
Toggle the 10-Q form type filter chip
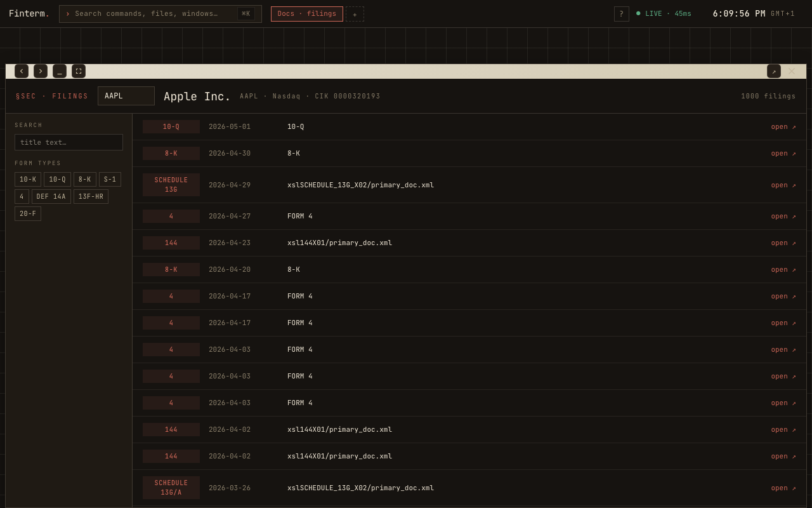point(57,180)
